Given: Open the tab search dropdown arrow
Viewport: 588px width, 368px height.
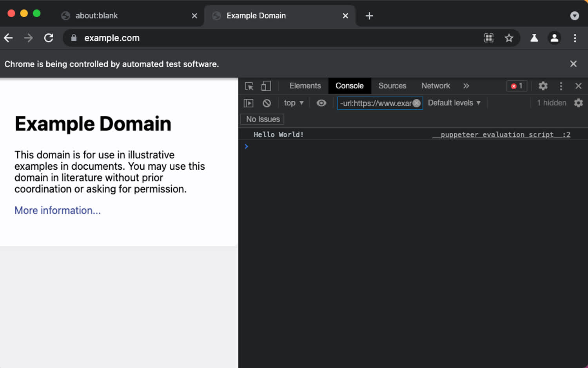Looking at the screenshot, I should tap(574, 16).
